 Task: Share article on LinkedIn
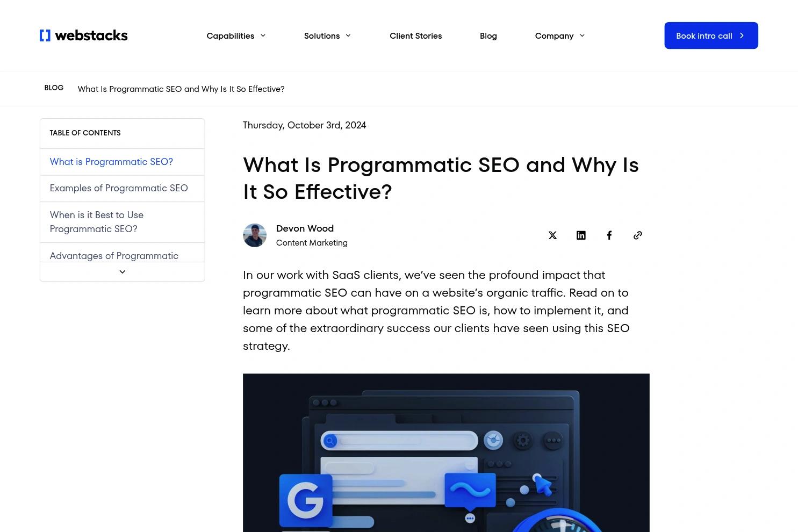(x=581, y=235)
